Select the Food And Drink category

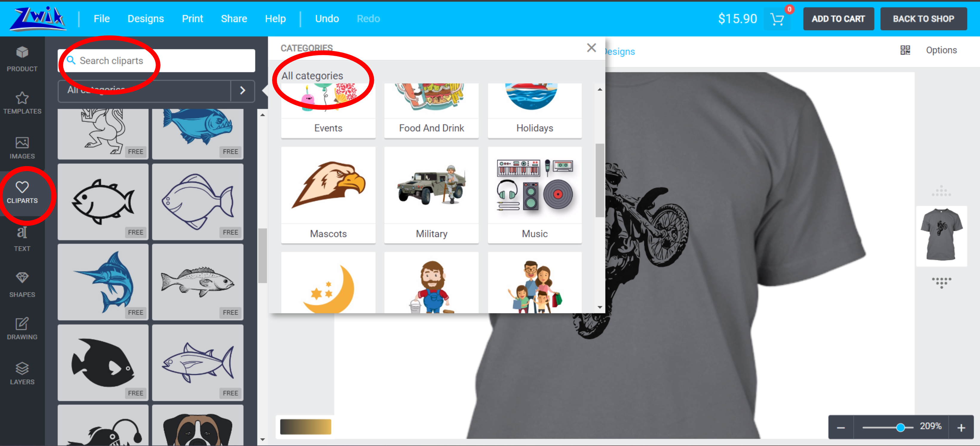click(431, 110)
